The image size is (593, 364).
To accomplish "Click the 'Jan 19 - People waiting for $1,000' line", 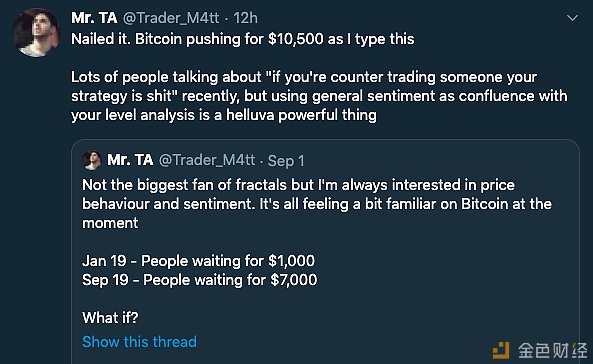I will pyautogui.click(x=198, y=261).
